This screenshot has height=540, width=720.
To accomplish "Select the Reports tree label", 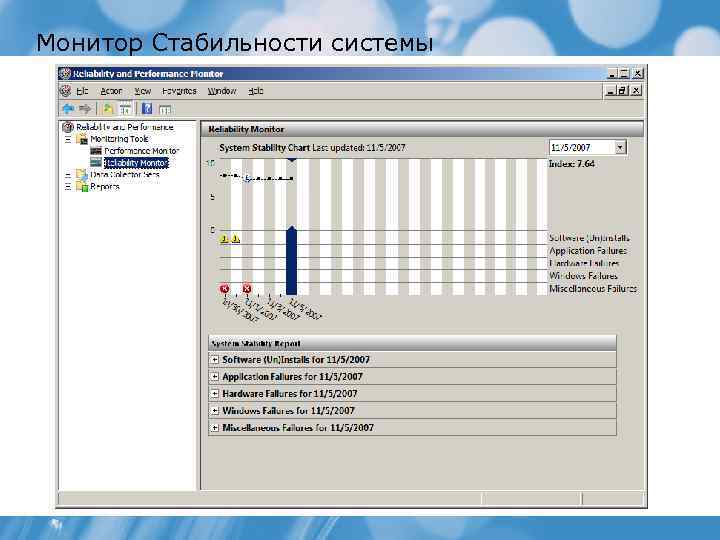I will pos(105,186).
